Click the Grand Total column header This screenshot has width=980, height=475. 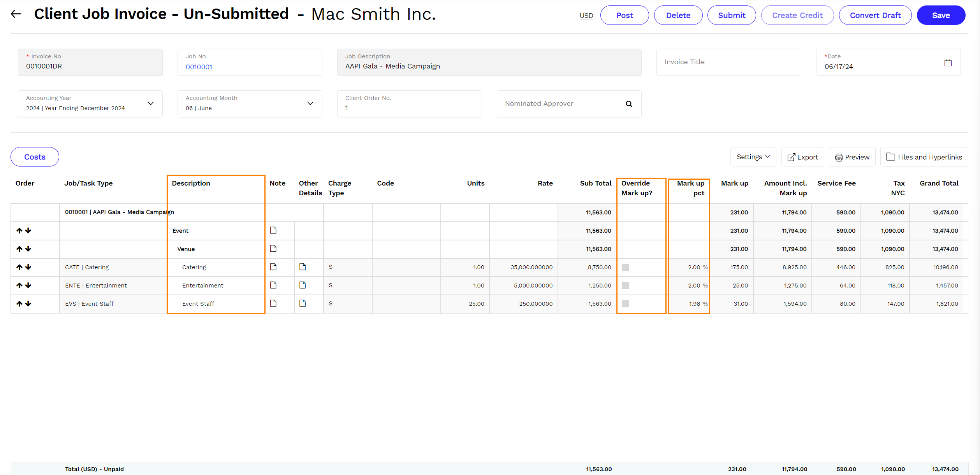(x=939, y=183)
